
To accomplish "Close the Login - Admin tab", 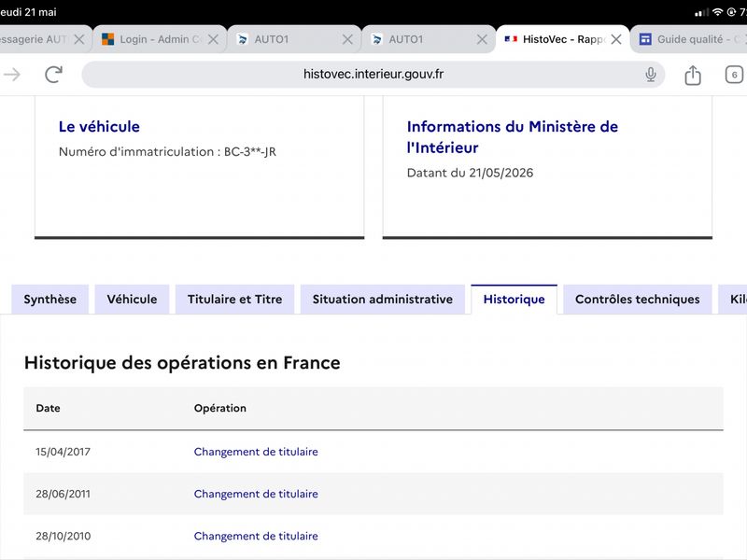I will pos(214,39).
